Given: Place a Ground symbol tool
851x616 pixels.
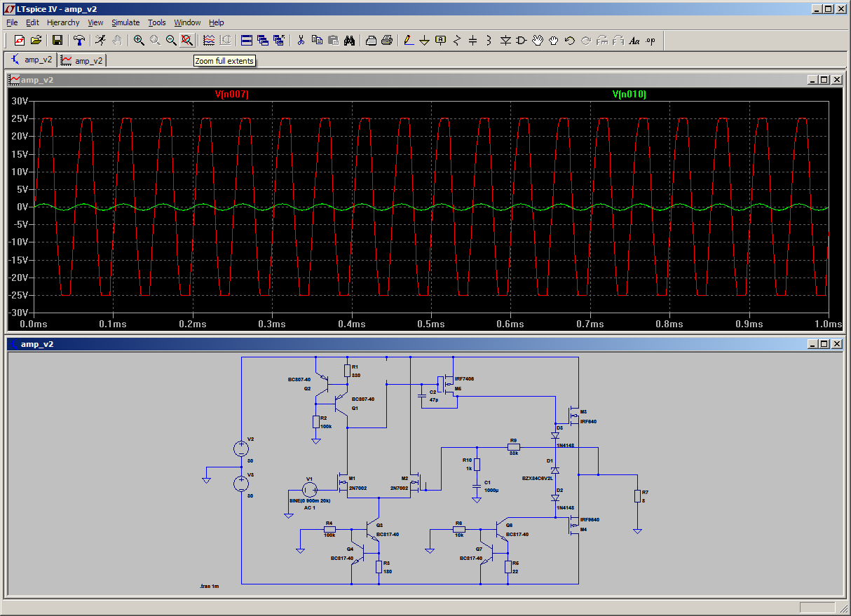Looking at the screenshot, I should click(x=424, y=40).
